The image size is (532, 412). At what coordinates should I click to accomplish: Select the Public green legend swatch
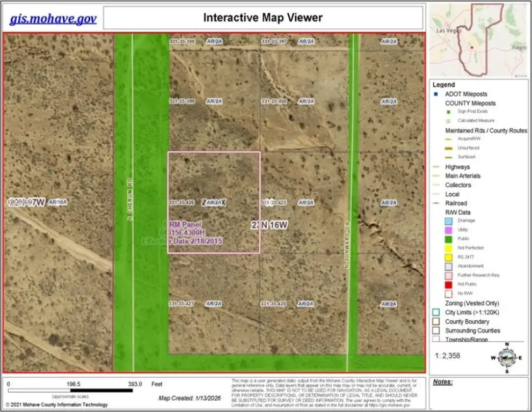pyautogui.click(x=449, y=239)
